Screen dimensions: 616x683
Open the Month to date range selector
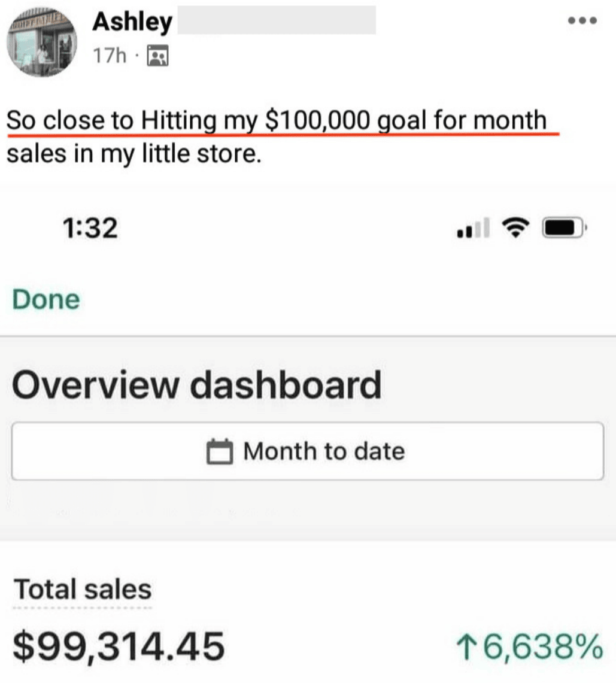pyautogui.click(x=308, y=451)
